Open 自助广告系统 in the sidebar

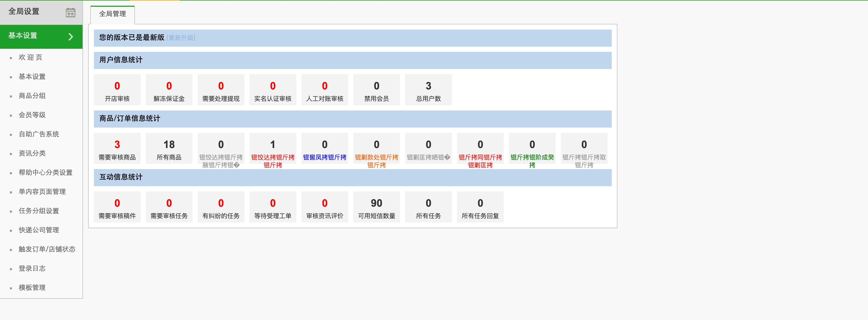coord(39,134)
